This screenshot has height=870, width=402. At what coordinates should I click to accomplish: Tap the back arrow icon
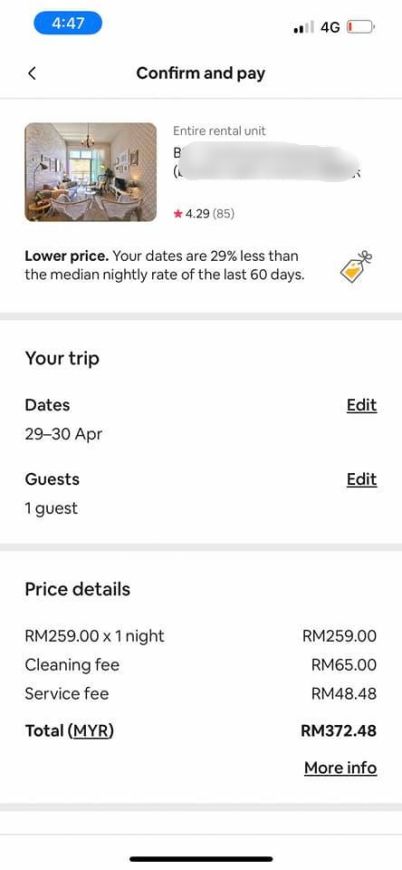[x=32, y=73]
